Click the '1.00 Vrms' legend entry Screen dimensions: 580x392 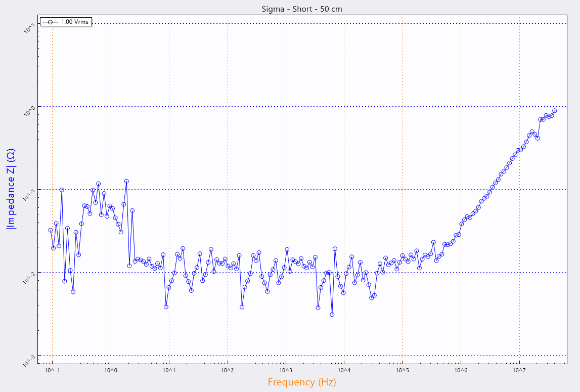[74, 22]
